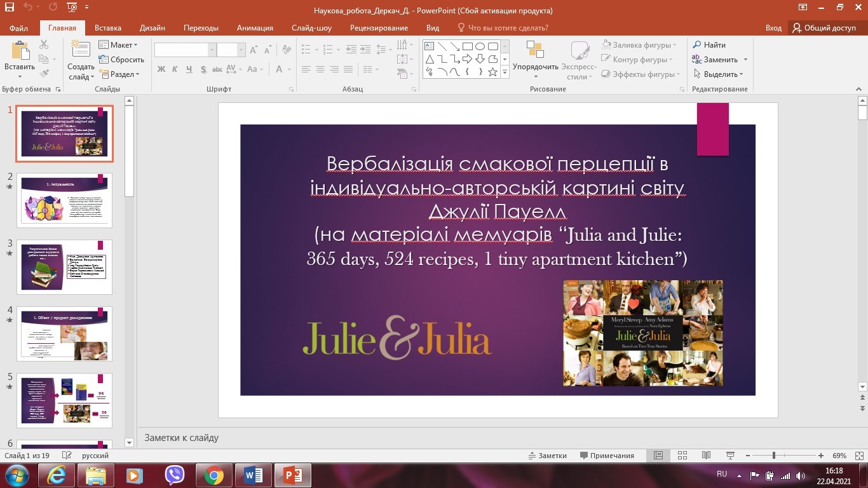Select the star shape in the shapes gallery
The height and width of the screenshot is (488, 868).
coord(492,72)
